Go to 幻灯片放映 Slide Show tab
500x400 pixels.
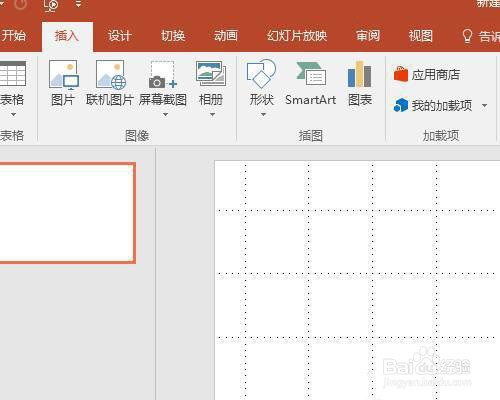pos(297,35)
